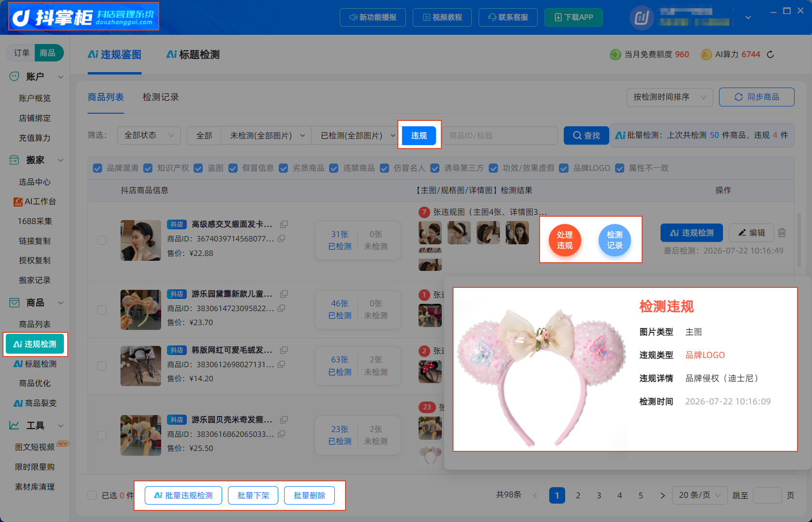This screenshot has height=522, width=812.
Task: Toggle 品牌混淆 filter checkbox
Action: pyautogui.click(x=98, y=168)
